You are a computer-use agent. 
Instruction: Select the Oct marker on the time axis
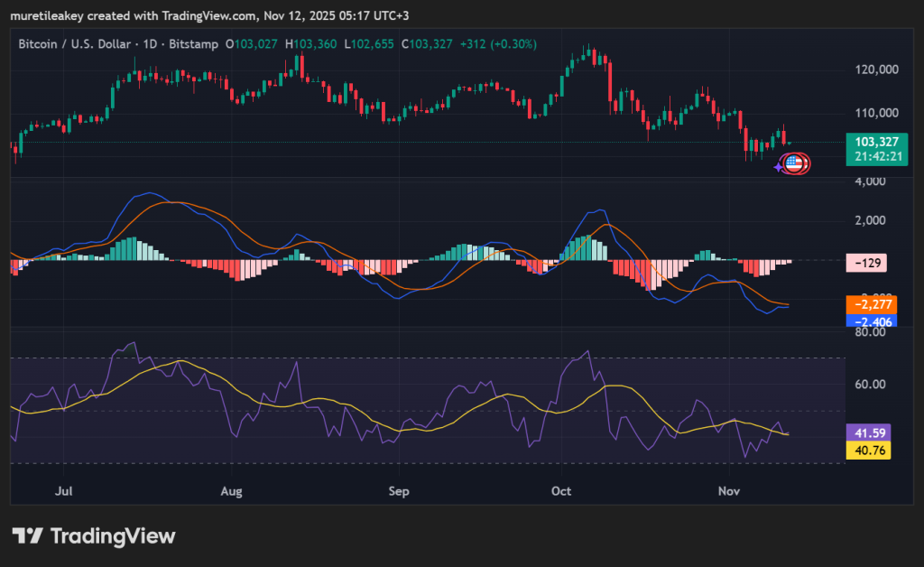click(561, 492)
